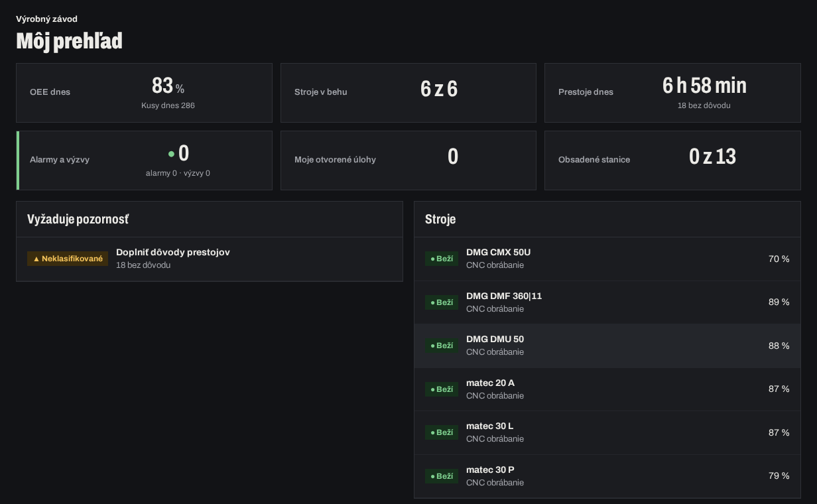Image resolution: width=817 pixels, height=504 pixels.
Task: Click Beží status badge for DMG DMF 360|11
Action: tap(442, 302)
